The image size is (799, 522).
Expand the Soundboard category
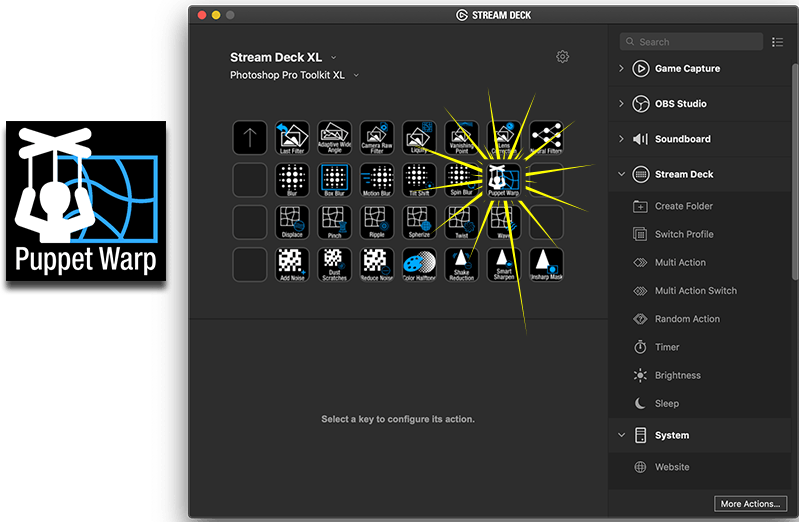pos(621,139)
